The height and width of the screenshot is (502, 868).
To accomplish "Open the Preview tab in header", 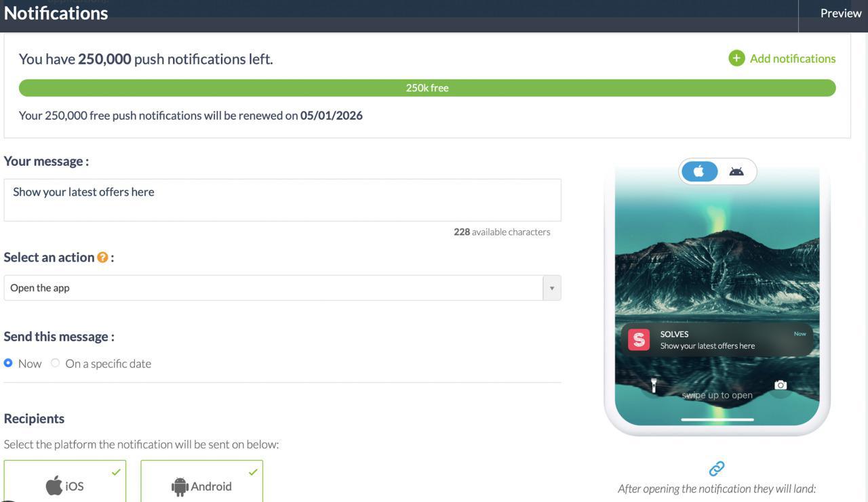I will (840, 14).
